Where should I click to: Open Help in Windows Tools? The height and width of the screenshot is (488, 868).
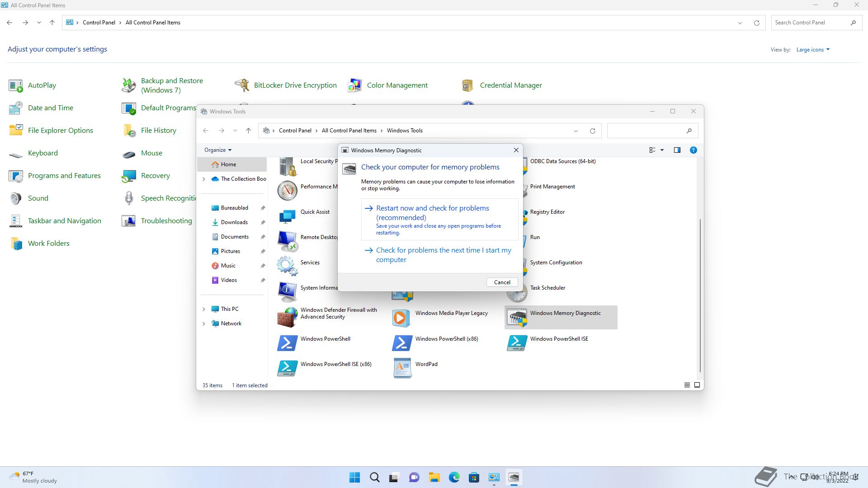[x=693, y=150]
